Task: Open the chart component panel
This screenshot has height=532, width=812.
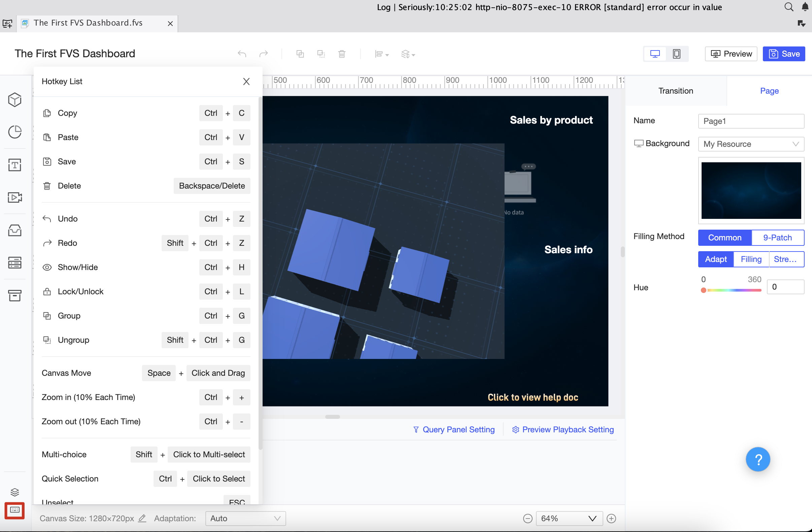Action: pos(15,132)
